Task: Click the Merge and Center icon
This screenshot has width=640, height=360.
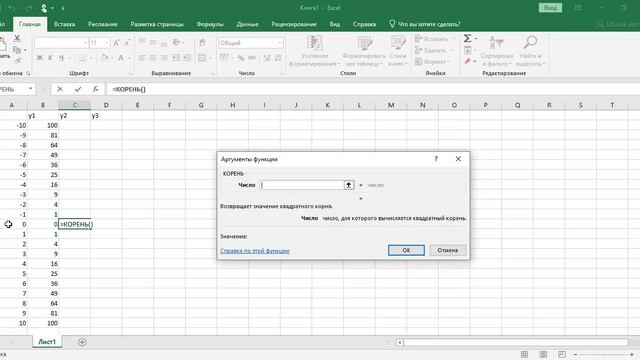Action: pos(202,58)
